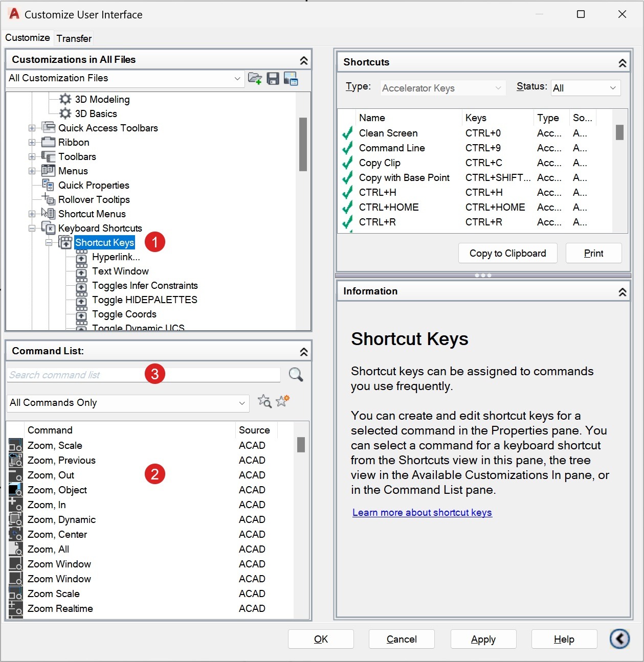Collapse the Information panel
The width and height of the screenshot is (644, 662).
[622, 291]
